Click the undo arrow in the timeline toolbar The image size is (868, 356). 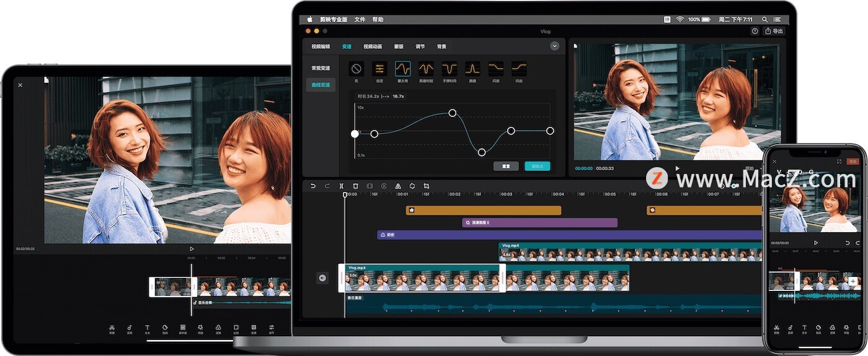click(313, 186)
